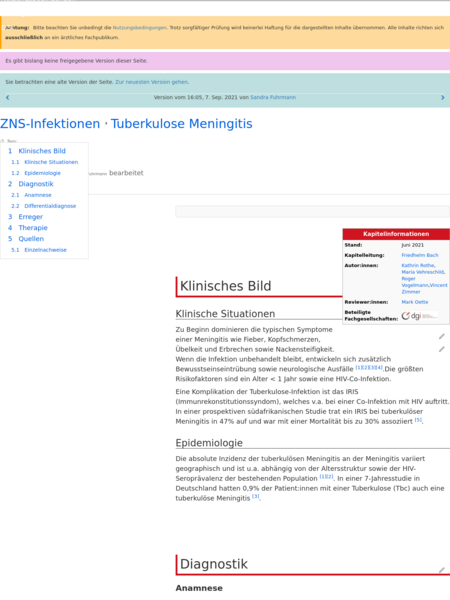The height and width of the screenshot is (600, 450).
Task: Open footnote reference 5 after Mortalität sentence
Action: click(418, 420)
